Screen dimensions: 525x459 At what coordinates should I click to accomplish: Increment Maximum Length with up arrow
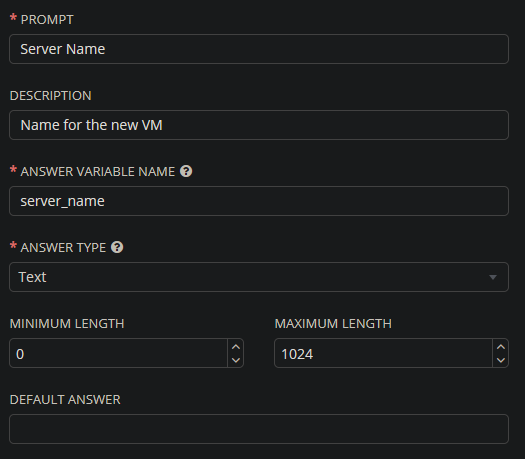(x=501, y=347)
